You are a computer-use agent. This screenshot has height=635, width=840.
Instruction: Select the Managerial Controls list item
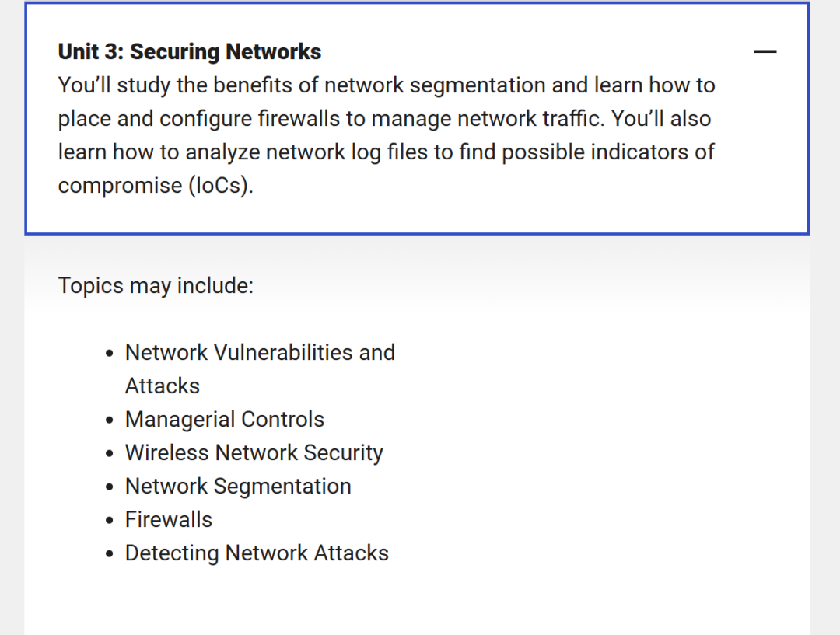(225, 419)
